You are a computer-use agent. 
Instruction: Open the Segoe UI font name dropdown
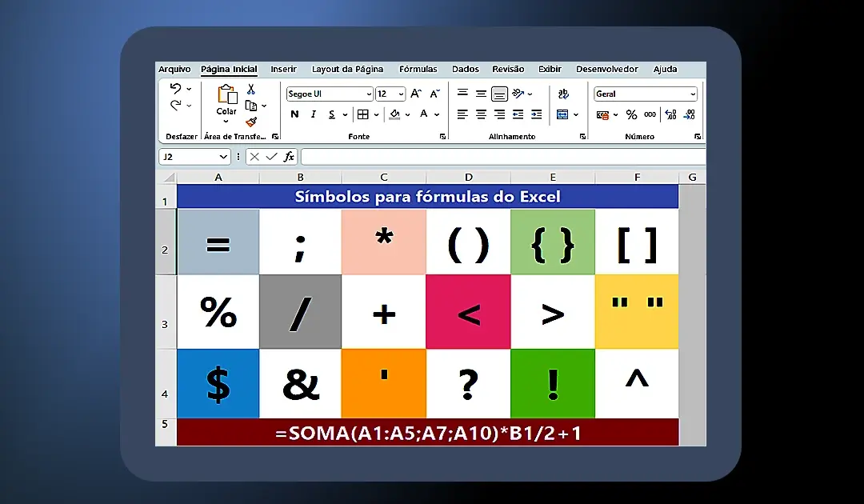[x=369, y=94]
